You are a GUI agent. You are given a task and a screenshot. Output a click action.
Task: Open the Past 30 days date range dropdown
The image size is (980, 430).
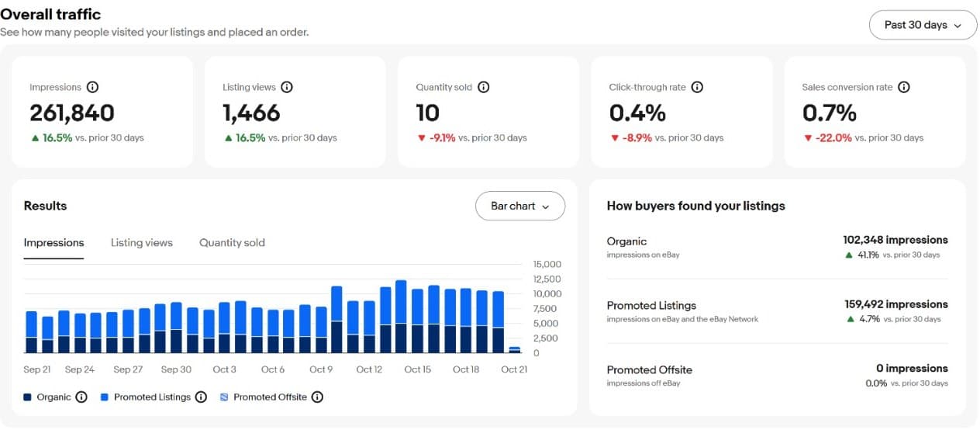(x=923, y=25)
